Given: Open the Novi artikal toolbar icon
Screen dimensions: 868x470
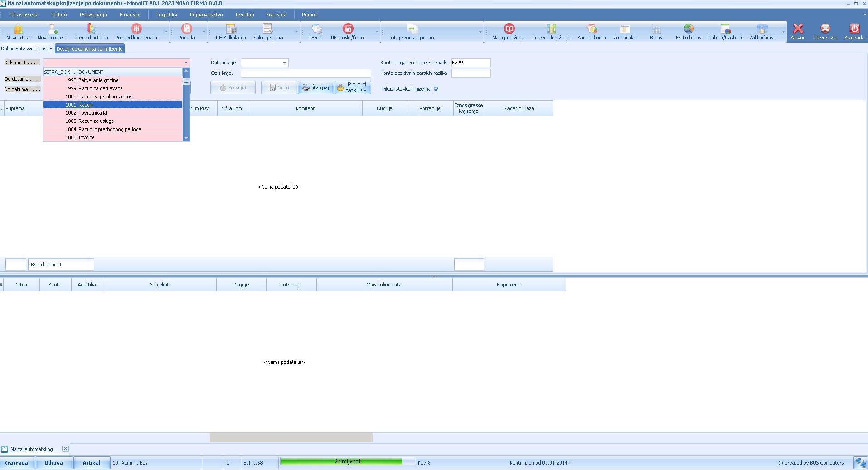Looking at the screenshot, I should point(18,32).
